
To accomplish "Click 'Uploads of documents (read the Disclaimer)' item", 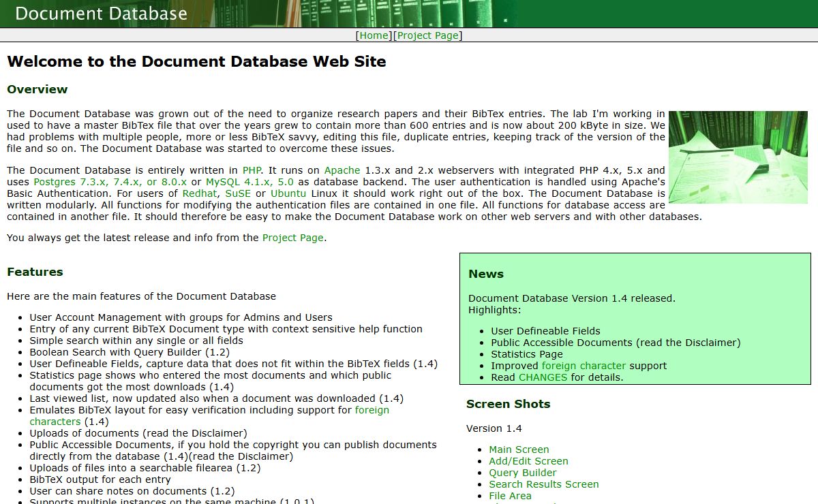I will [138, 433].
